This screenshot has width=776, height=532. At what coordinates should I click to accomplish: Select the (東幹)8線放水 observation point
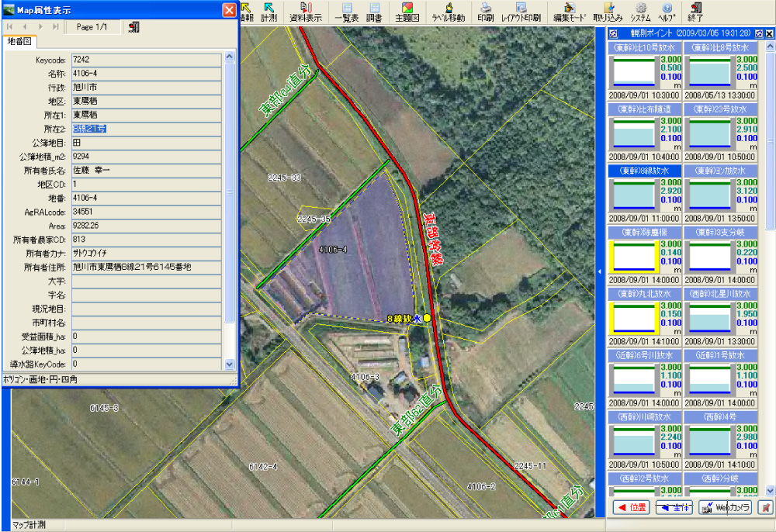tap(645, 171)
